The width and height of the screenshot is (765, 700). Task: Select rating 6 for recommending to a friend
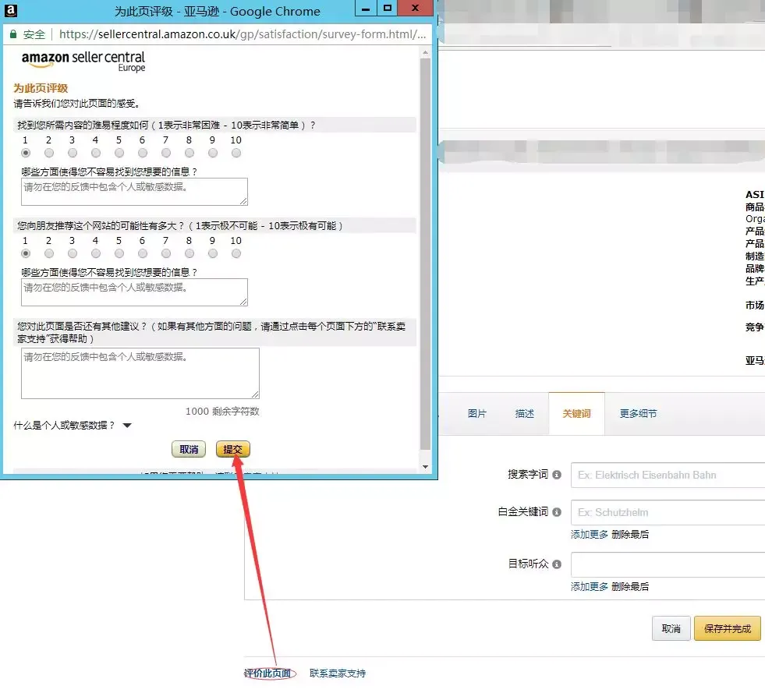tap(143, 253)
